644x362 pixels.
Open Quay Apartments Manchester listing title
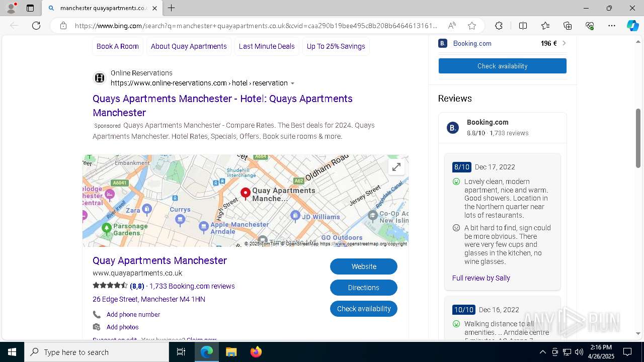(x=159, y=260)
